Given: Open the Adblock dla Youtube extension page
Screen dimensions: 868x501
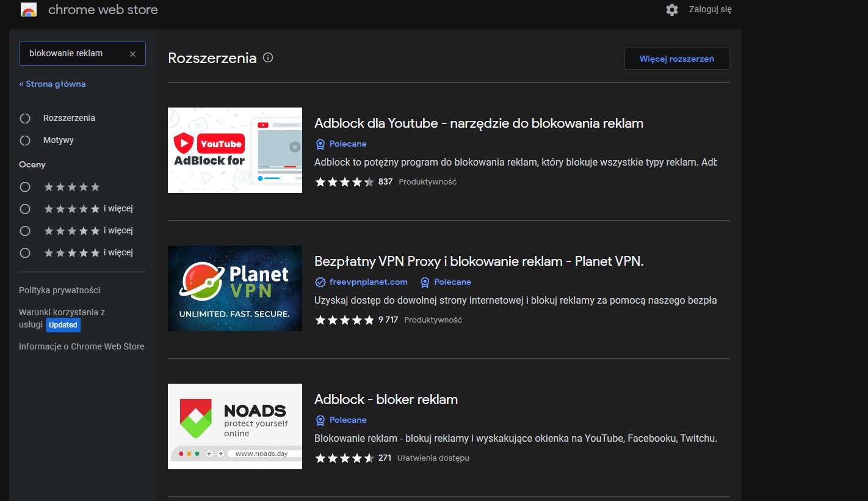Looking at the screenshot, I should click(479, 123).
